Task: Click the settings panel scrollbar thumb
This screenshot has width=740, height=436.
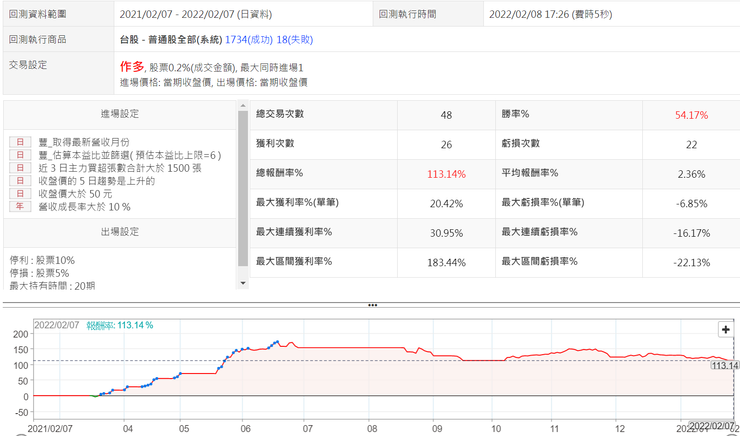Action: click(242, 185)
